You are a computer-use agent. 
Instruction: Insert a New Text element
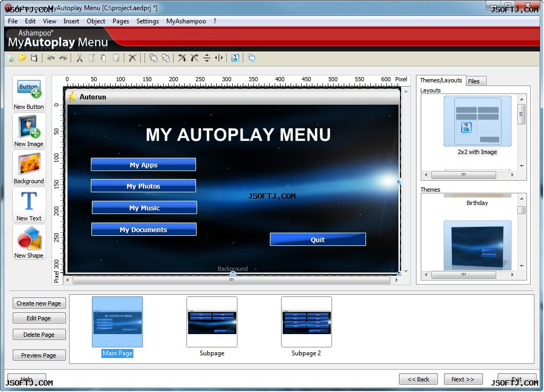29,204
